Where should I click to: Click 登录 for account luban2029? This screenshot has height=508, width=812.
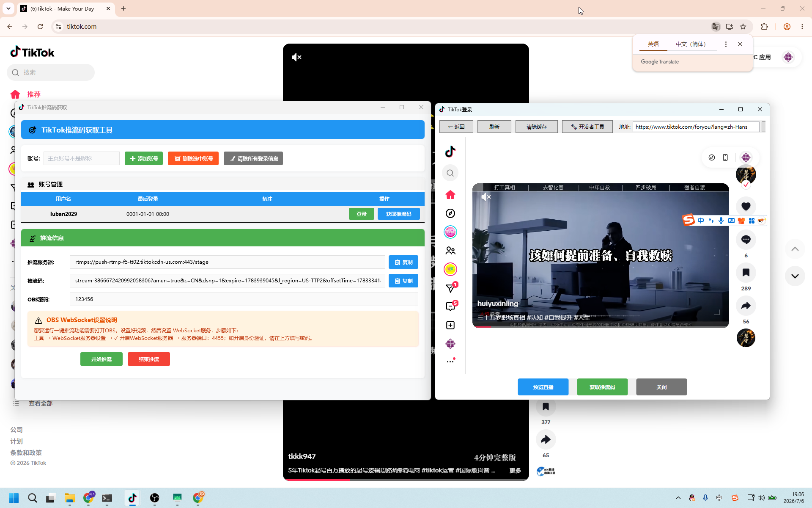[362, 214]
